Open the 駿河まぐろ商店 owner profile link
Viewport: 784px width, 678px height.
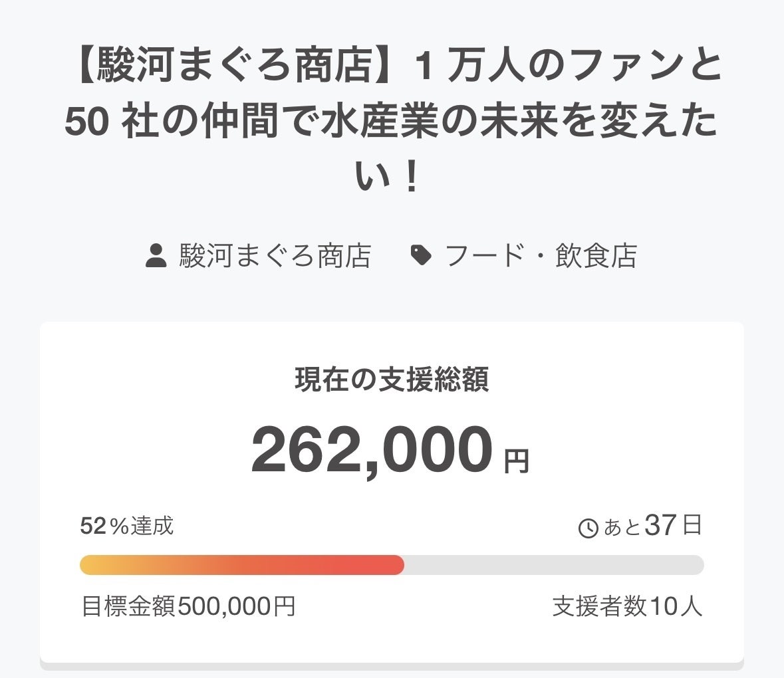(x=275, y=256)
